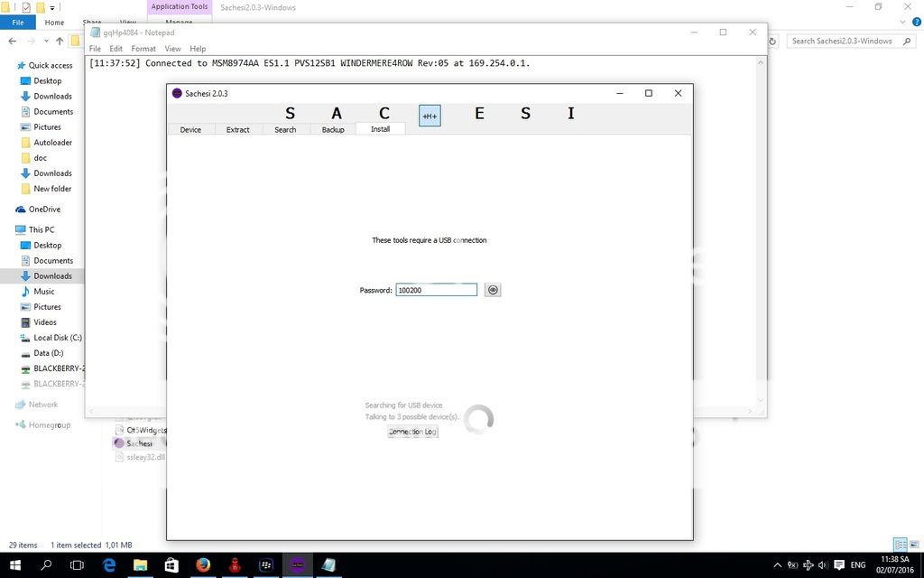
Task: Expand recent locations dropdown in Explorer
Action: (x=46, y=41)
